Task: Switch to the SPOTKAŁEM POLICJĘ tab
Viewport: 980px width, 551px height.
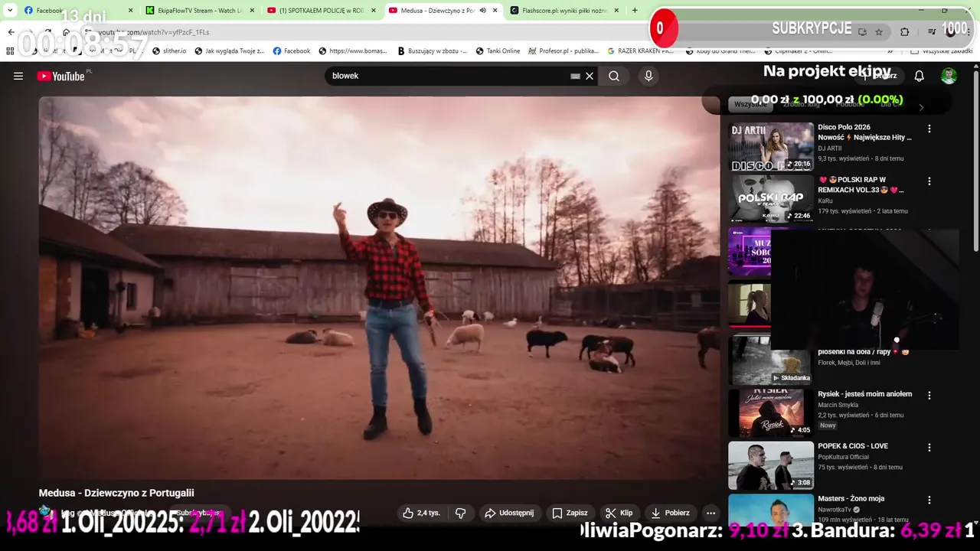Action: coord(320,11)
